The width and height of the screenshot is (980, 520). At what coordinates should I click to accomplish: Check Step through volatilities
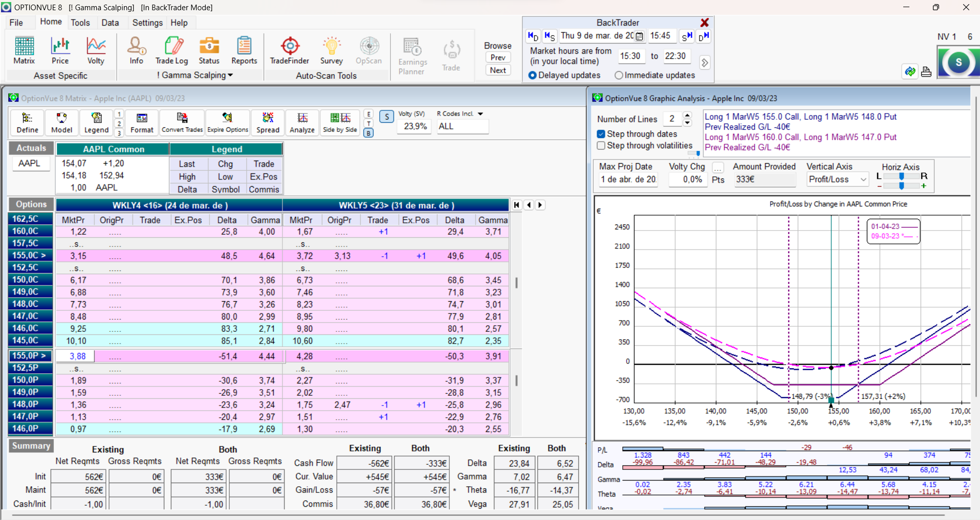[601, 146]
